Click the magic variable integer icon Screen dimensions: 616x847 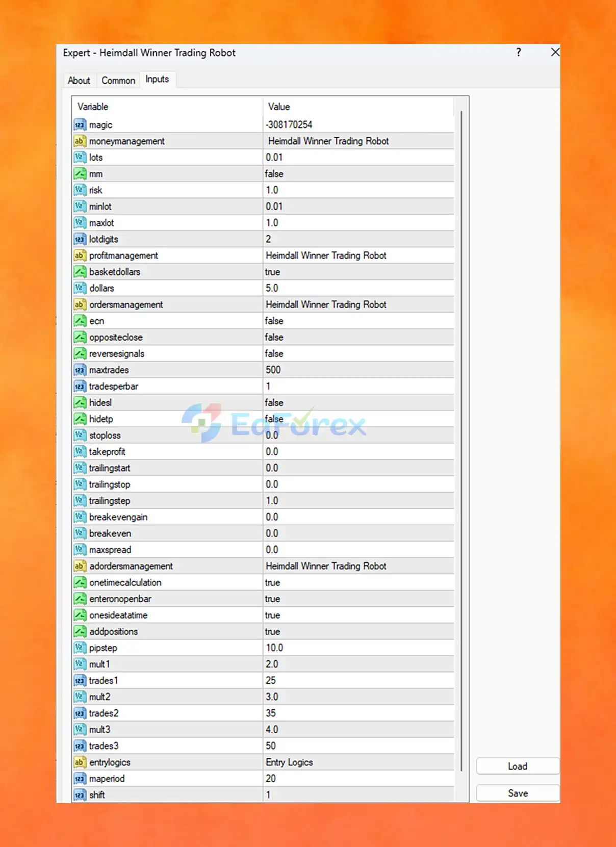pyautogui.click(x=80, y=125)
